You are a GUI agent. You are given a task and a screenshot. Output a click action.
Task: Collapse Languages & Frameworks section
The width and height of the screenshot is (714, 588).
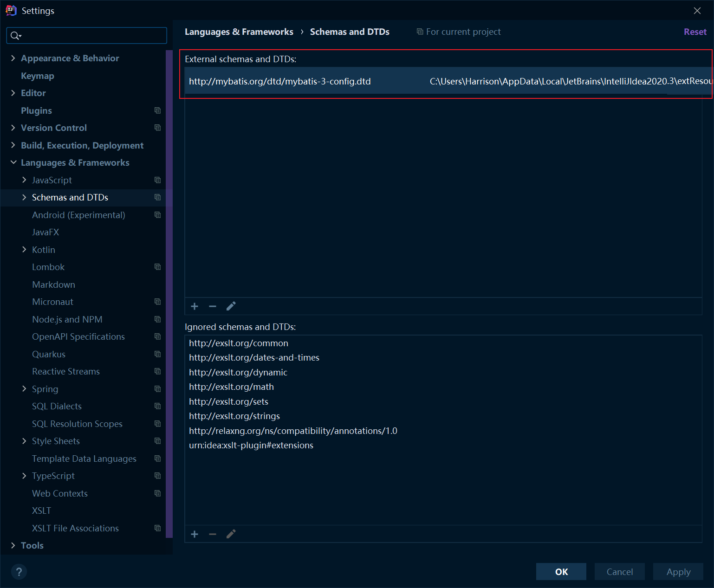13,162
